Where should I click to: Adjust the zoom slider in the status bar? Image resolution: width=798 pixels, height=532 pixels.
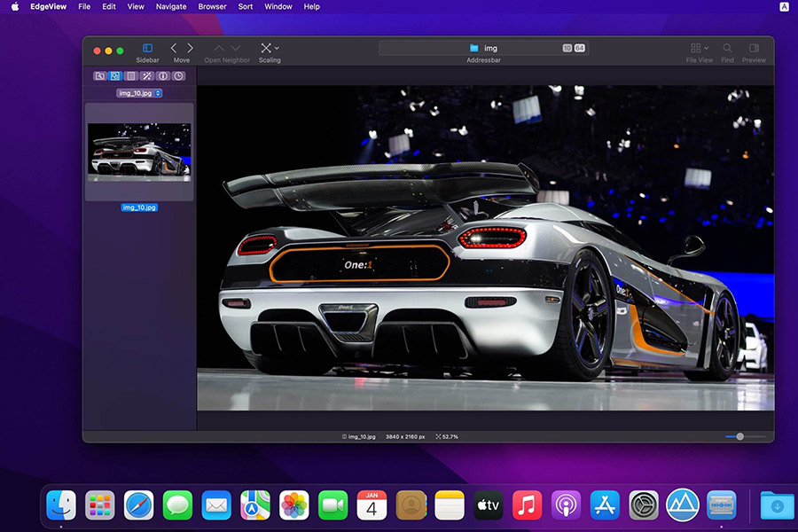pos(740,436)
